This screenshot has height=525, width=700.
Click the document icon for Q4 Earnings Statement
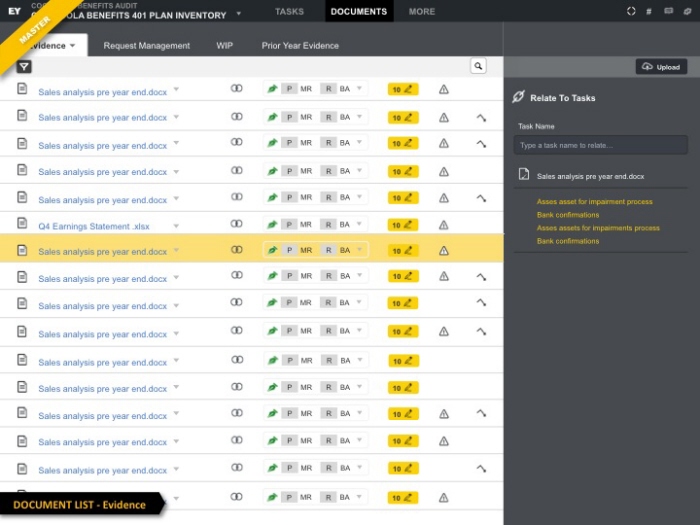(x=22, y=224)
